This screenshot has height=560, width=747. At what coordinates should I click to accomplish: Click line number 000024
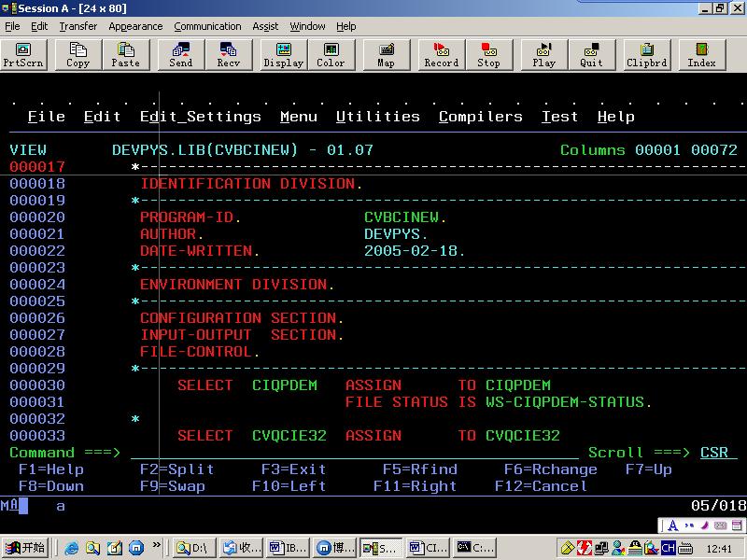point(37,285)
